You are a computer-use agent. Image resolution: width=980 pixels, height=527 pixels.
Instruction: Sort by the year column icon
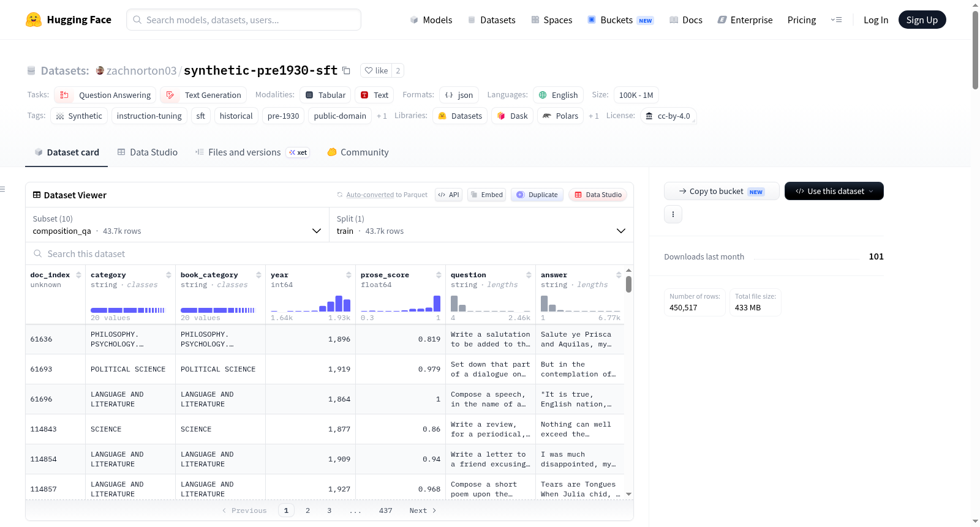point(349,275)
